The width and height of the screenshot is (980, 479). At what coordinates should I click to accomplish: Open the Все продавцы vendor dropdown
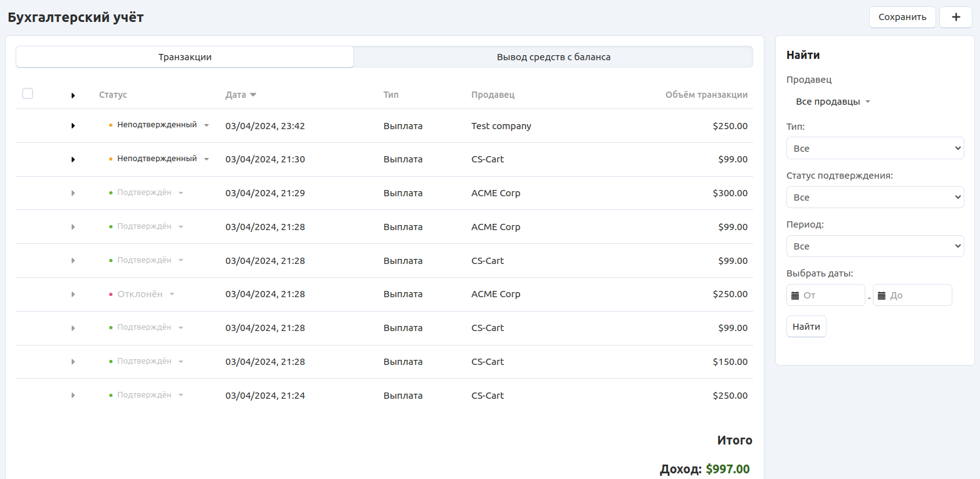point(833,102)
